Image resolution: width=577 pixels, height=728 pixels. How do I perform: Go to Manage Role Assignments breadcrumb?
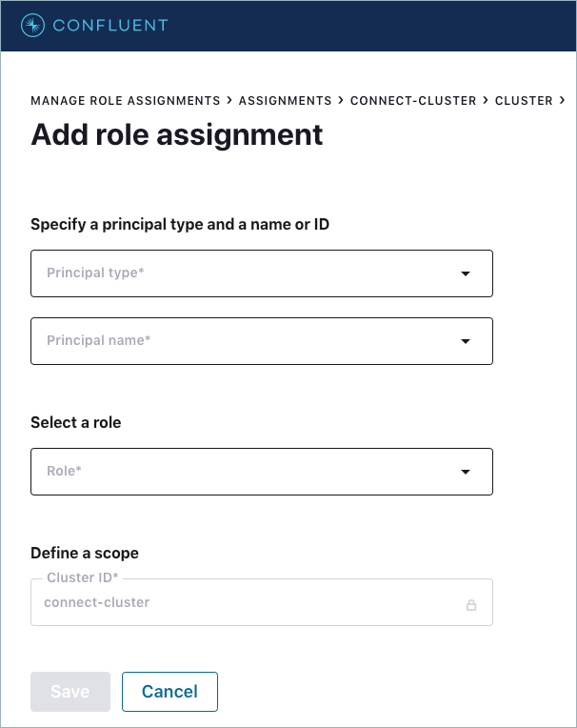tap(126, 101)
